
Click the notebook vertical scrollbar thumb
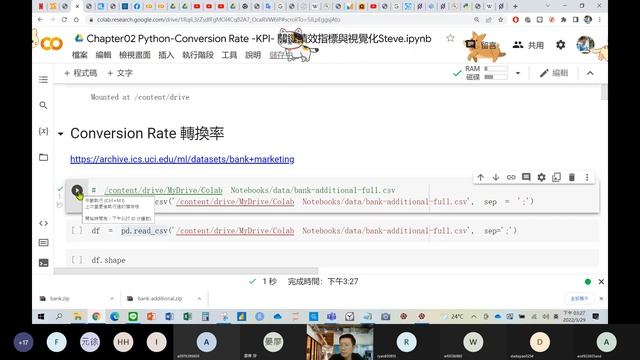[604, 92]
